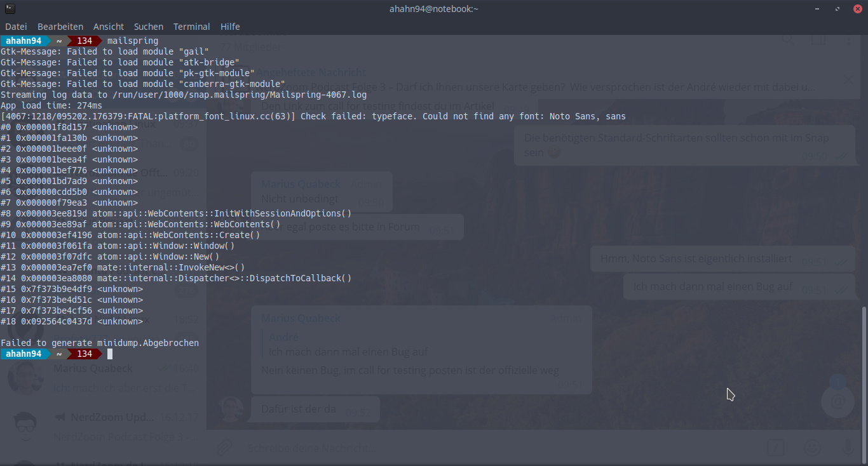868x466 pixels.
Task: Click the 'App load time: 274ms' line
Action: 51,105
